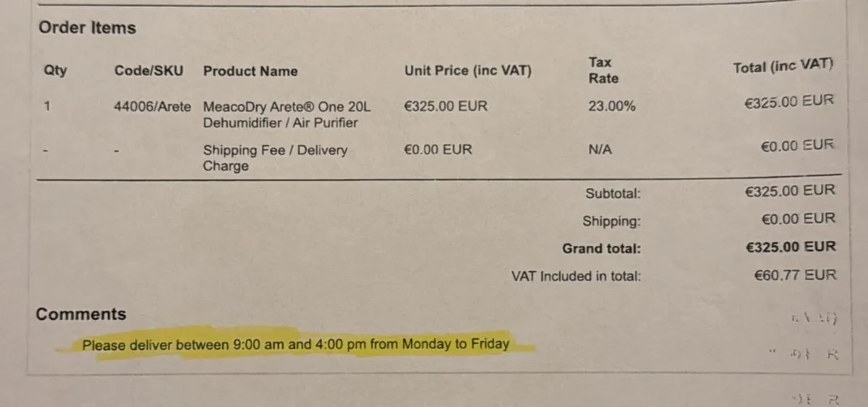Click the Product Name column header

pos(250,71)
